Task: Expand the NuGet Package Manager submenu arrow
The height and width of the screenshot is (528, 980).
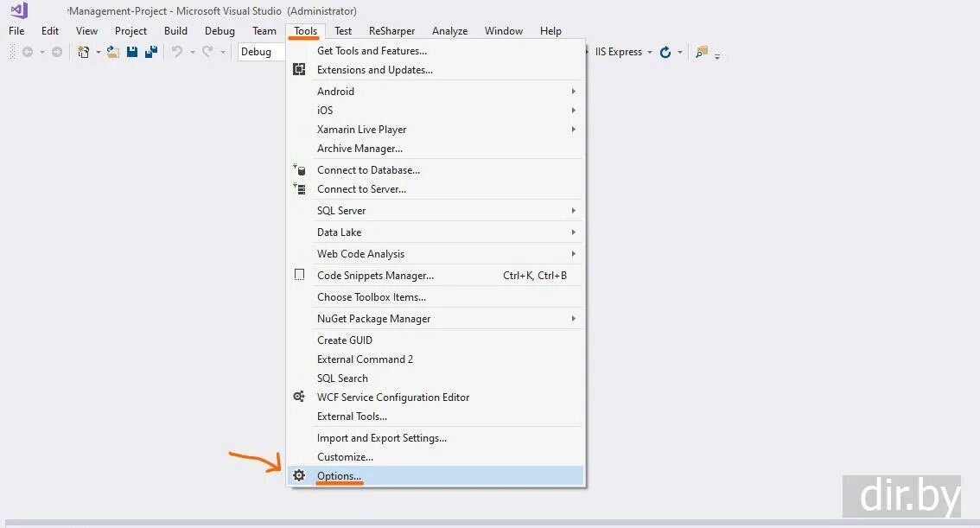Action: 573,319
